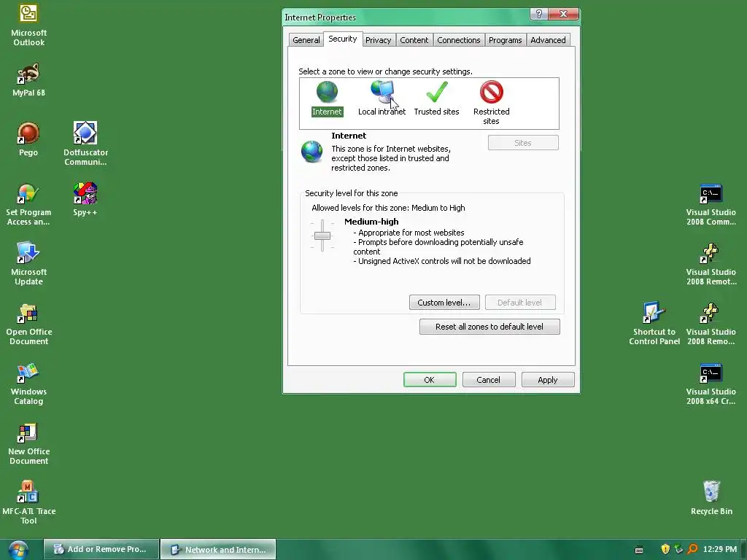Click the Apply button
Screen dimensions: 747x560
tap(547, 379)
